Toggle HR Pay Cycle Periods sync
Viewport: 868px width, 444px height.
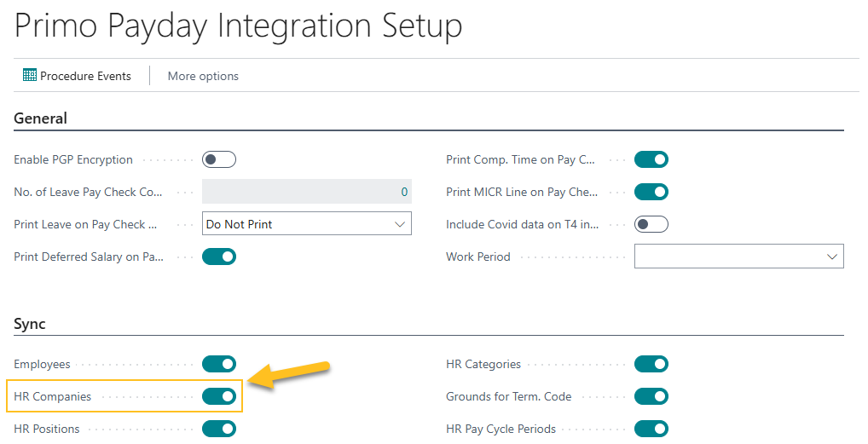pos(651,429)
